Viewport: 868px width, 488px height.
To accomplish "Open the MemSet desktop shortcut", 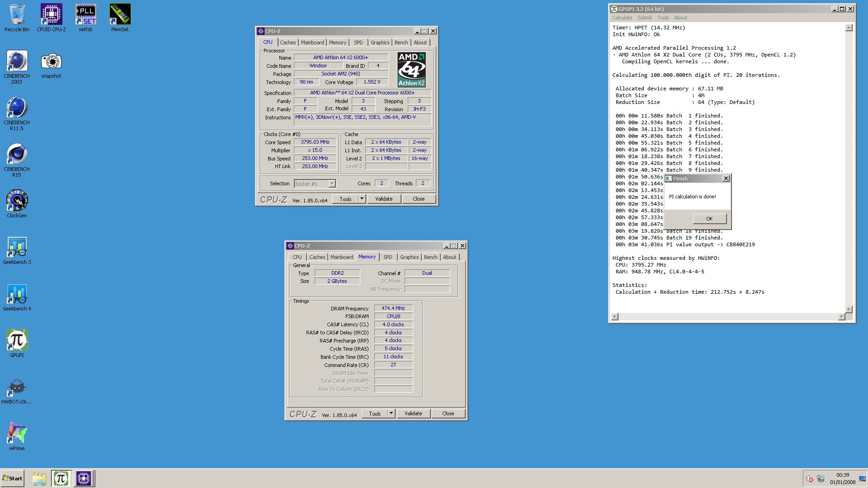I will 120,18.
